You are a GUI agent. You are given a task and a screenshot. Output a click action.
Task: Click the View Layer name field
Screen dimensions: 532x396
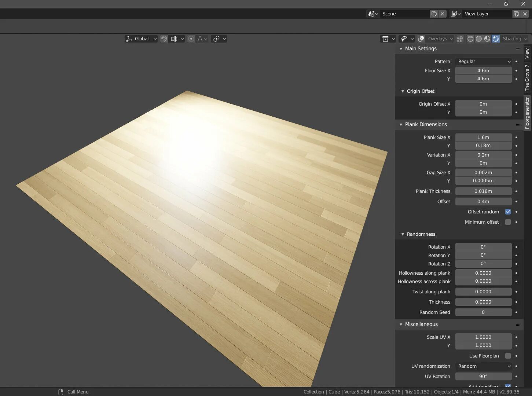[488, 14]
